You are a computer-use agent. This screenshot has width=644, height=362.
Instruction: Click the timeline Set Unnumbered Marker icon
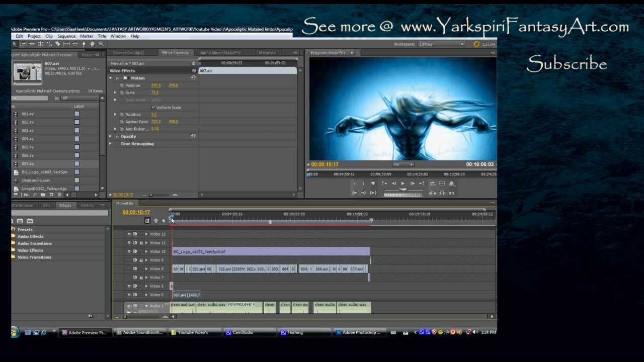point(163,221)
